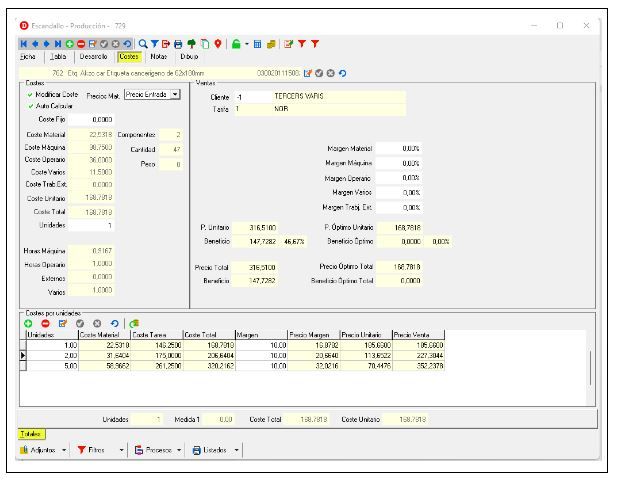Open the blue calculator icon
Viewport: 618px width, 481px height.
pos(257,44)
